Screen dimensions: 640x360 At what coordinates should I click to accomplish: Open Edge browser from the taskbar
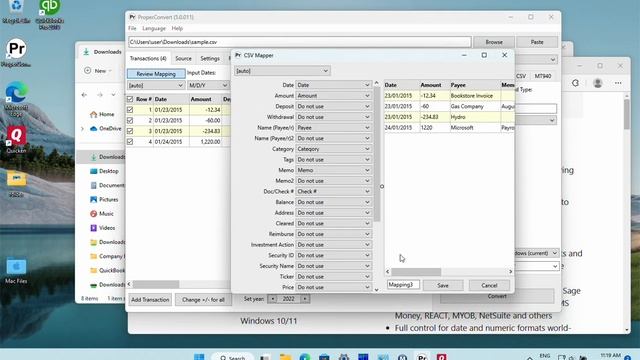[x=304, y=357]
